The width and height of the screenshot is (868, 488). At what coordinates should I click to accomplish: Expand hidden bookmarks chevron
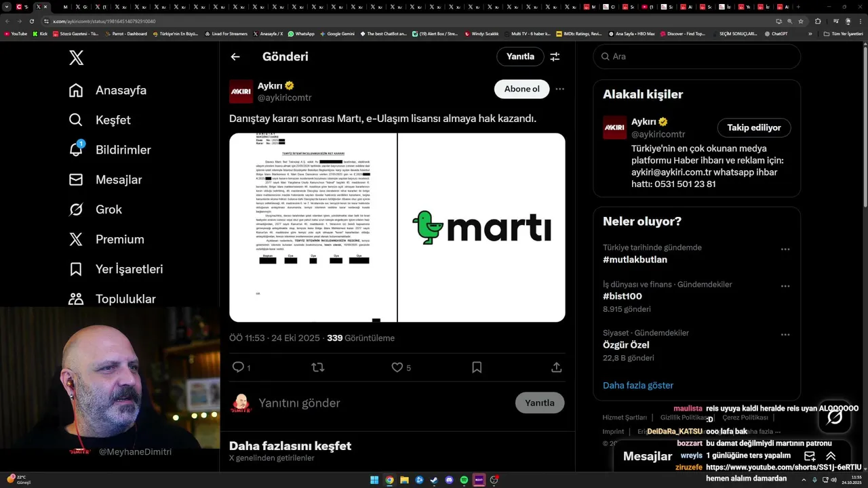coord(810,33)
